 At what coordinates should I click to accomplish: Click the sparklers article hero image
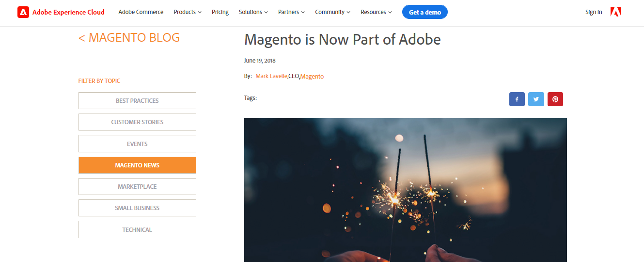pyautogui.click(x=406, y=190)
